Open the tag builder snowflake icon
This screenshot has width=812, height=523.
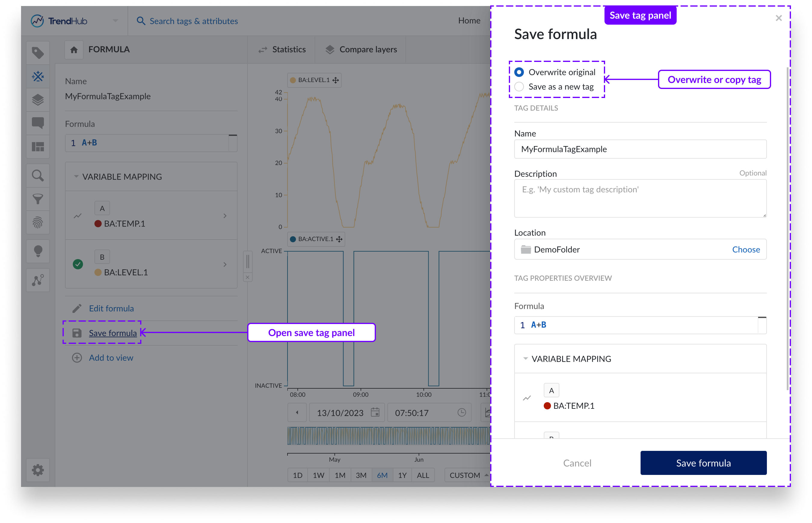pos(38,76)
